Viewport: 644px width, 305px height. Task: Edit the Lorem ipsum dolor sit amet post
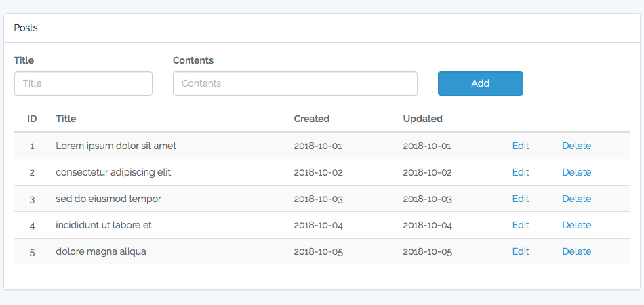[x=521, y=146]
